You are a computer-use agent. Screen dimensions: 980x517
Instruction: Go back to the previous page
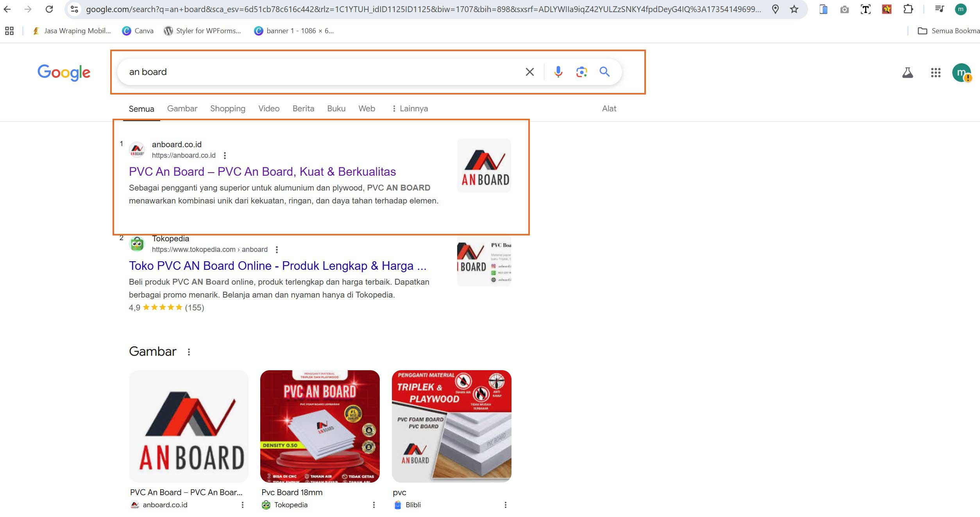point(7,9)
